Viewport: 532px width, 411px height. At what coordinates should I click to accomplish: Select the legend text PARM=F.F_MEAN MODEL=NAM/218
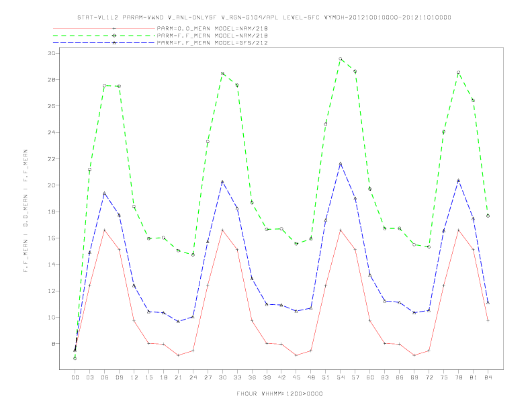[212, 36]
